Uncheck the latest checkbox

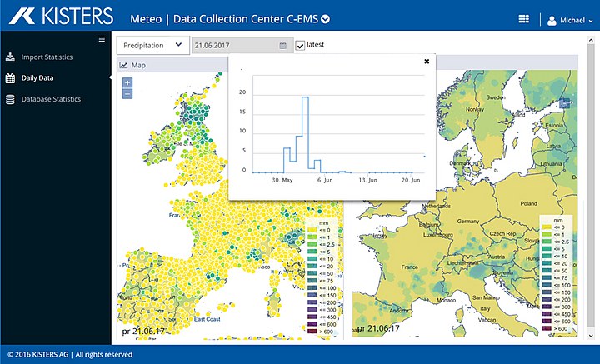point(300,46)
